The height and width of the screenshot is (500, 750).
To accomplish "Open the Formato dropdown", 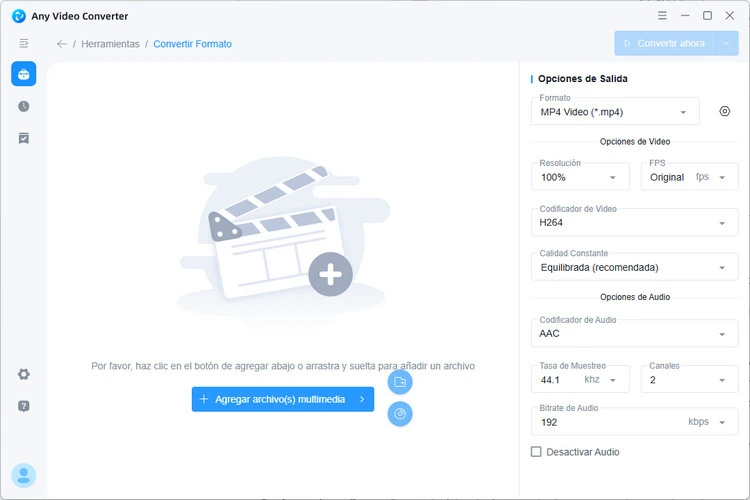I will pyautogui.click(x=615, y=112).
